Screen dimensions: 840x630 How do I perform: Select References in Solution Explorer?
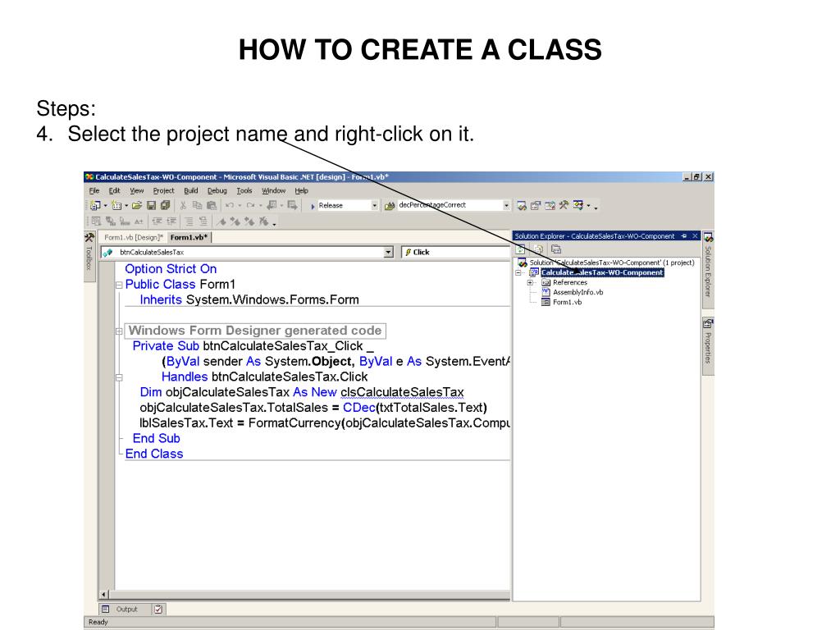569,282
